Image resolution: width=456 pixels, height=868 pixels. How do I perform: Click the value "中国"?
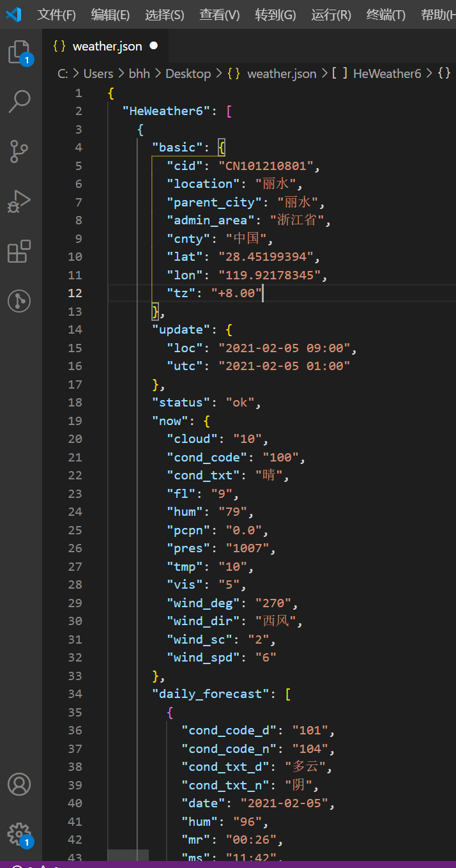pos(247,238)
